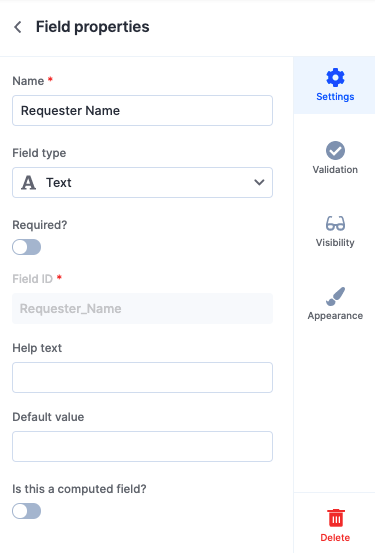Viewport: 375px width, 553px height.
Task: Click the Requester Name input field
Action: [143, 110]
